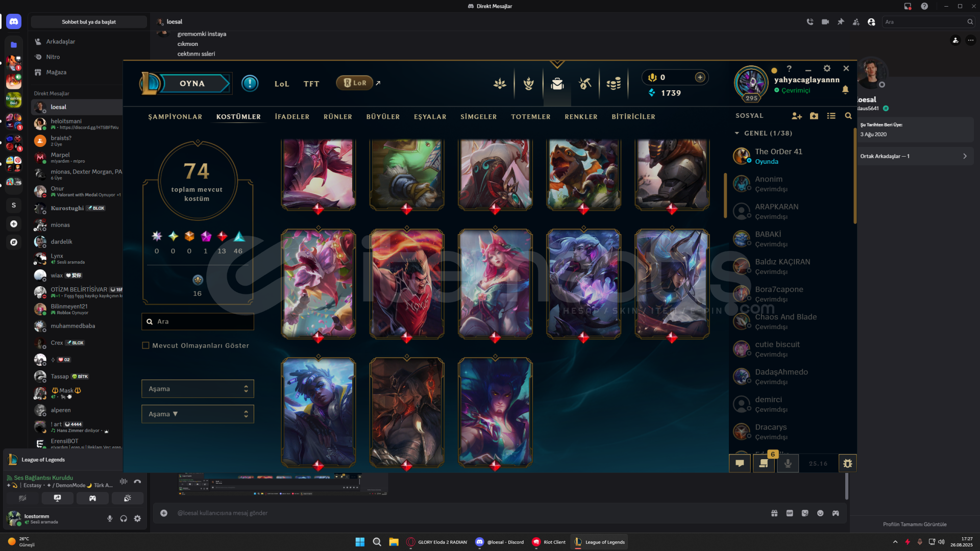This screenshot has width=980, height=551.
Task: Tick Mevcut Olmayanları Göster checkbox
Action: click(145, 345)
